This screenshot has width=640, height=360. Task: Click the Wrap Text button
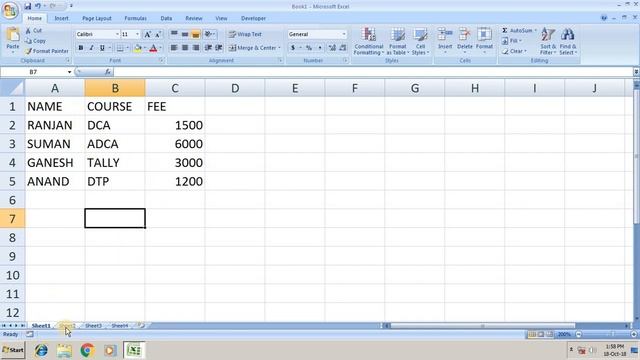(245, 34)
